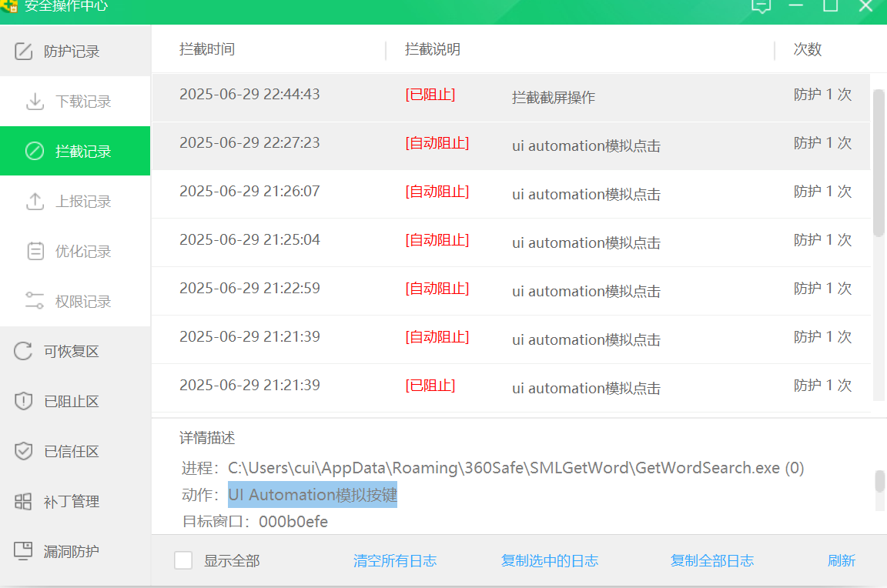Screen dimensions: 887x588
Task: Click the 下载记录 download icon
Action: (x=35, y=102)
